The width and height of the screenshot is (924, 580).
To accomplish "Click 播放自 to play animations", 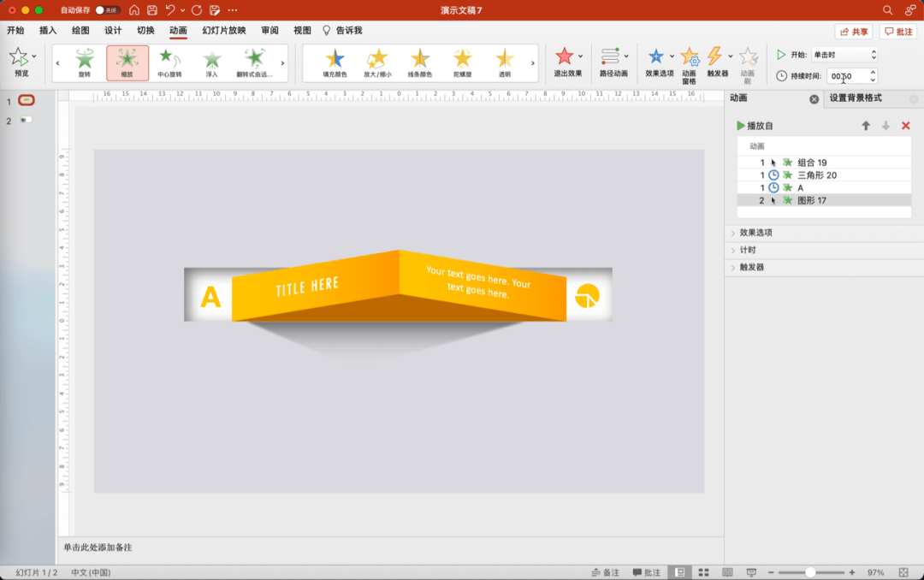I will click(755, 126).
